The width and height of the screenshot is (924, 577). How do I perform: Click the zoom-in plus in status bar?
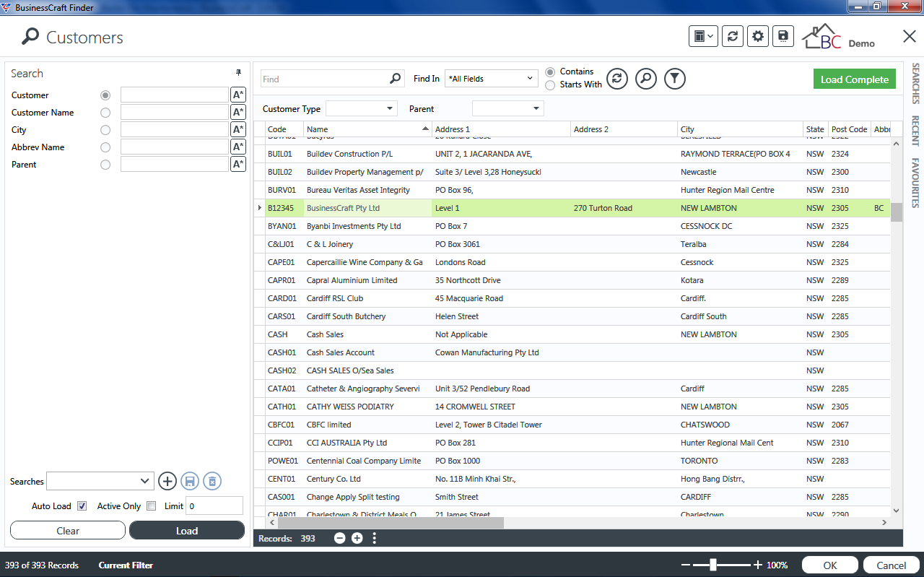[x=758, y=565]
